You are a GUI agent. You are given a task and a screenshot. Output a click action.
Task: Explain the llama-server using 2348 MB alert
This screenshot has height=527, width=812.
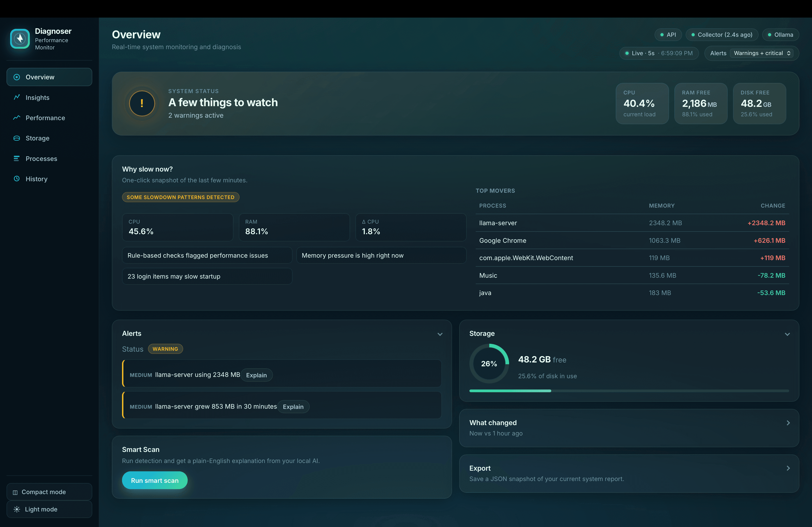(256, 375)
